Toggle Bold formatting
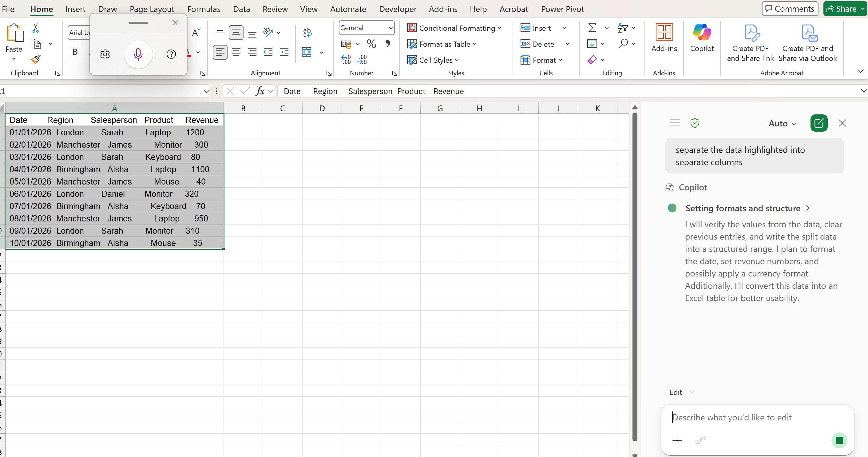The height and width of the screenshot is (457, 868). [x=75, y=52]
